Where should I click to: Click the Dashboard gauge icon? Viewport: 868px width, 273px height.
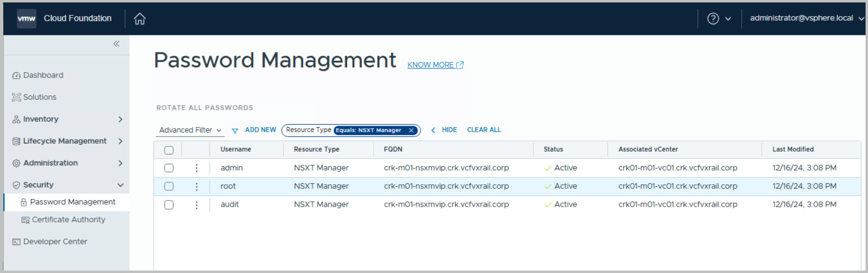(x=16, y=76)
